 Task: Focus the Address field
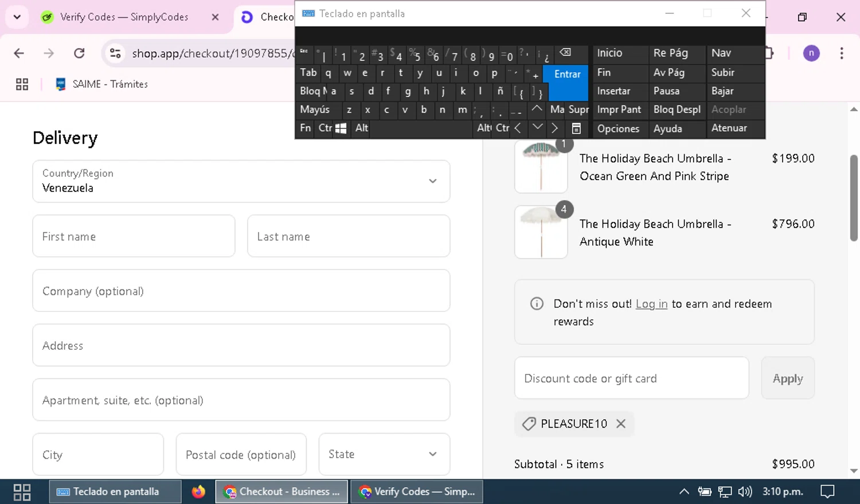coord(241,345)
